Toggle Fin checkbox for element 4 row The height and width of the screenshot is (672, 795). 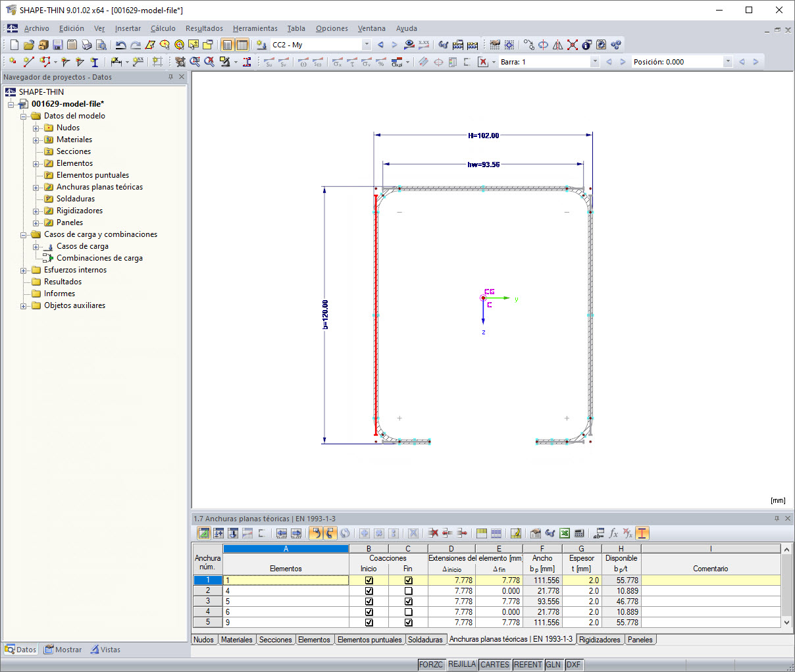(x=408, y=591)
